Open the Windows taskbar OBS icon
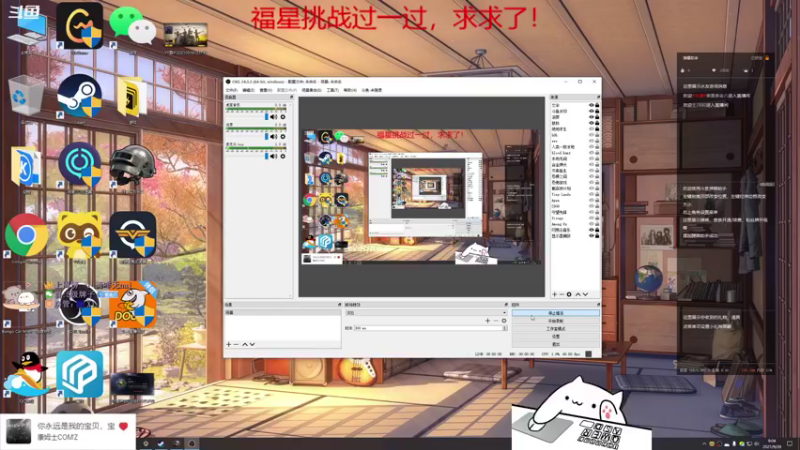800x450 pixels. click(x=192, y=444)
